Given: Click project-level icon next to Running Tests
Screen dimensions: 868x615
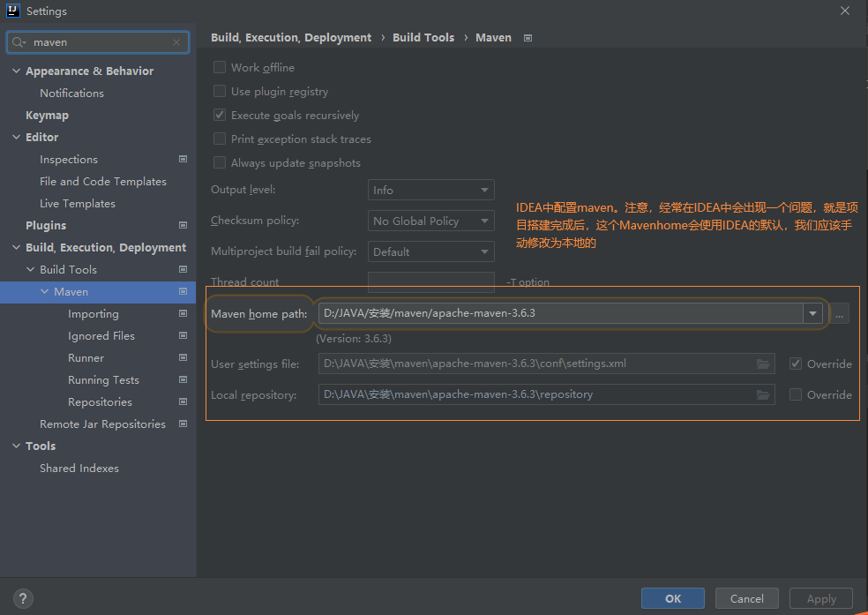Looking at the screenshot, I should [x=183, y=379].
